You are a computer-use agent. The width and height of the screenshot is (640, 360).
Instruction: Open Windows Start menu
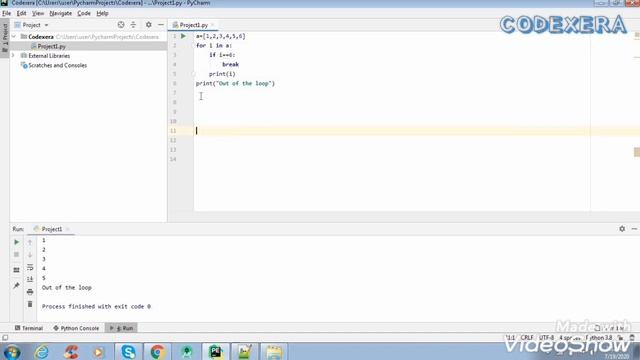[x=12, y=351]
